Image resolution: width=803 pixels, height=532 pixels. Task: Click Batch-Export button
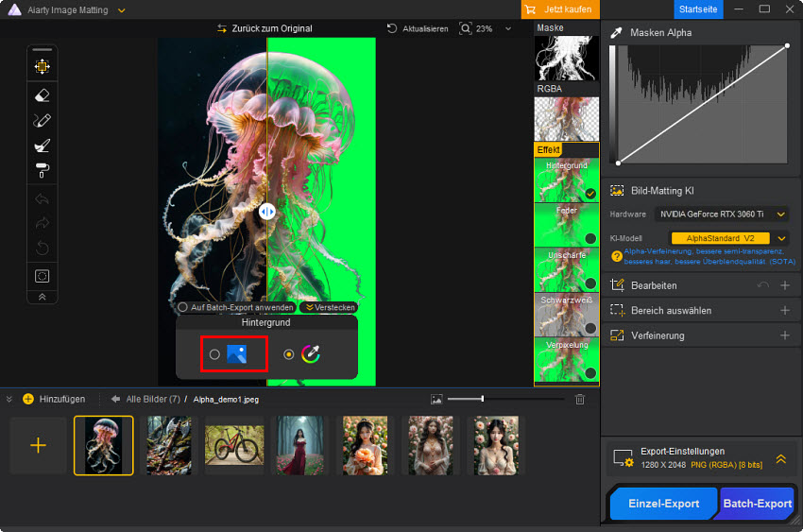coord(757,504)
